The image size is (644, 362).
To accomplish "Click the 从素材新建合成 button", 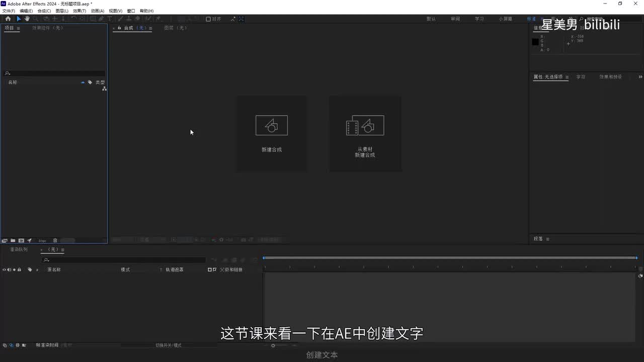I will (x=365, y=134).
